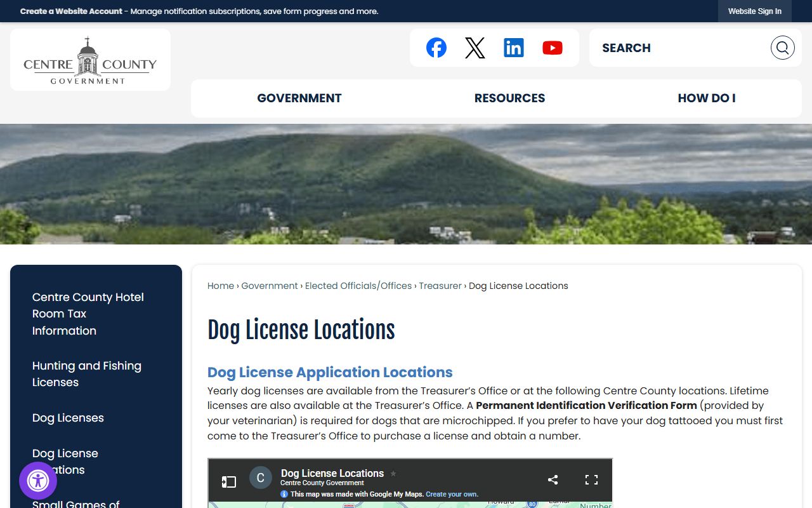Star the Dog License Locations map
Screen dimensions: 812x508
click(393, 474)
